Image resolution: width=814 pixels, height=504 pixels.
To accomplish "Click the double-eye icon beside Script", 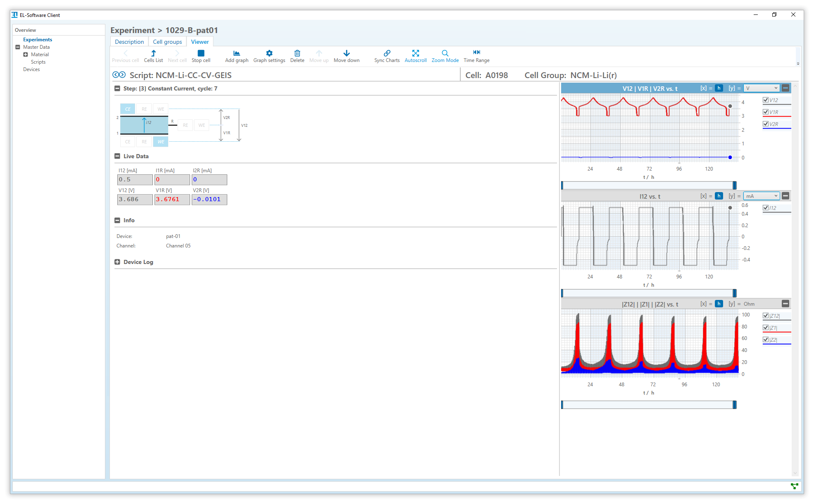I will (119, 75).
